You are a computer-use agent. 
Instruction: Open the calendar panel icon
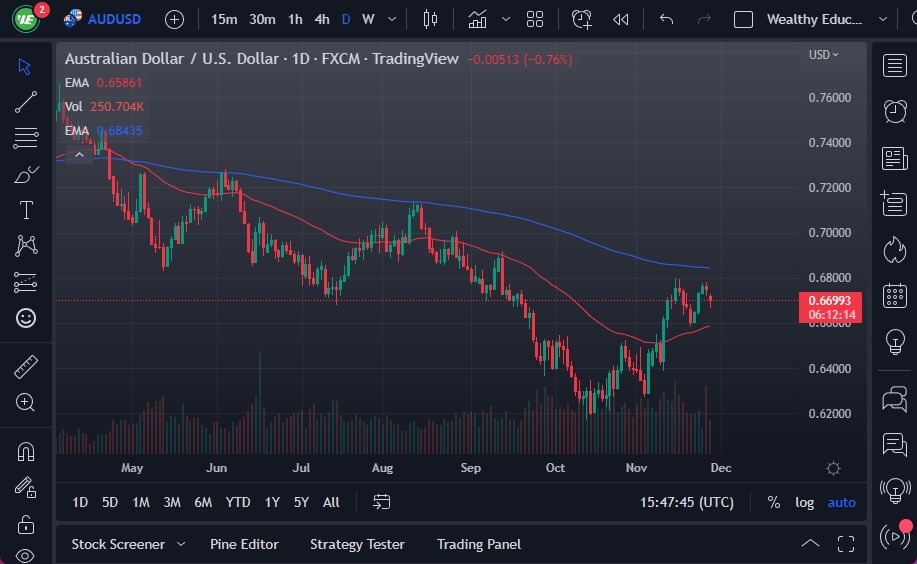(895, 295)
